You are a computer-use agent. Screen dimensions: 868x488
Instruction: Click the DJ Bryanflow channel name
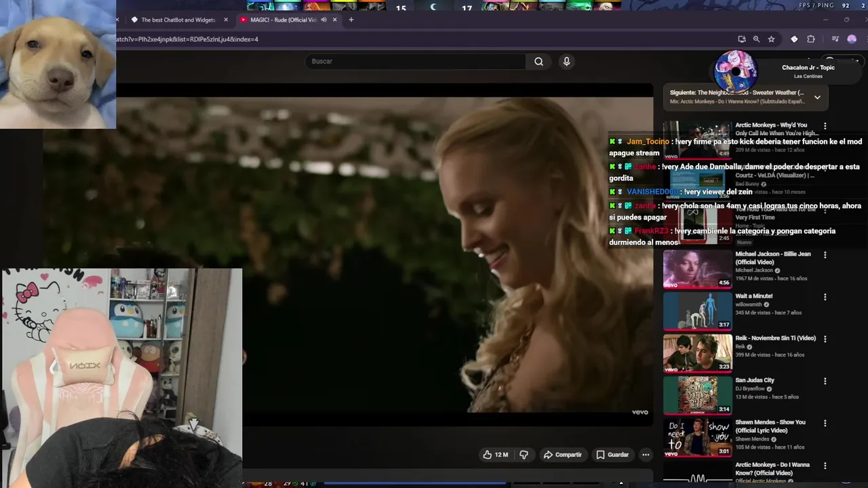750,388
